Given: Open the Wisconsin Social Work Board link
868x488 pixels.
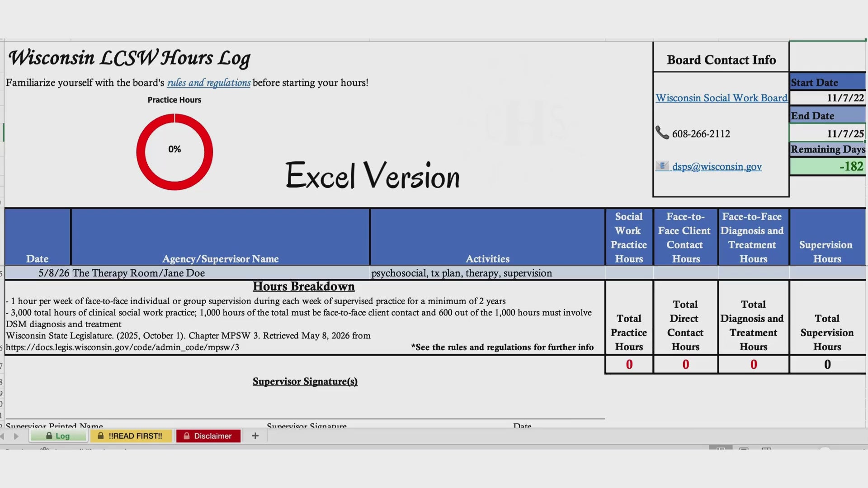Looking at the screenshot, I should [x=722, y=98].
